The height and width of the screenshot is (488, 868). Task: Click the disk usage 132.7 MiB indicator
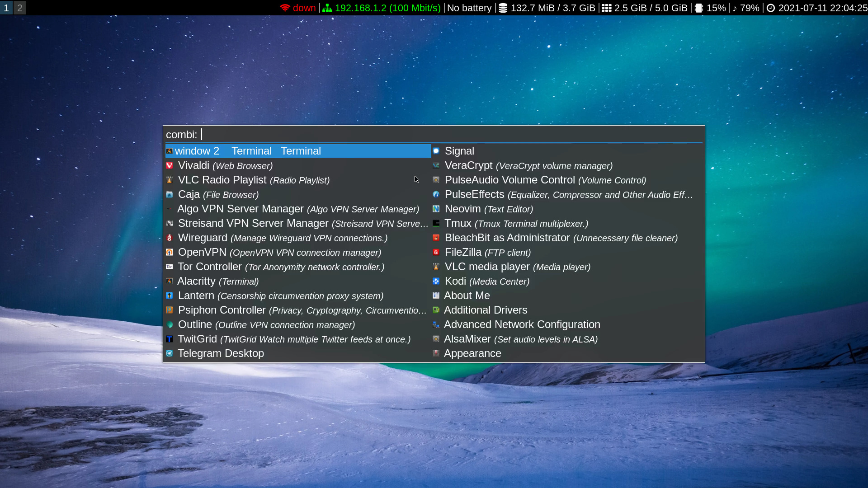547,8
